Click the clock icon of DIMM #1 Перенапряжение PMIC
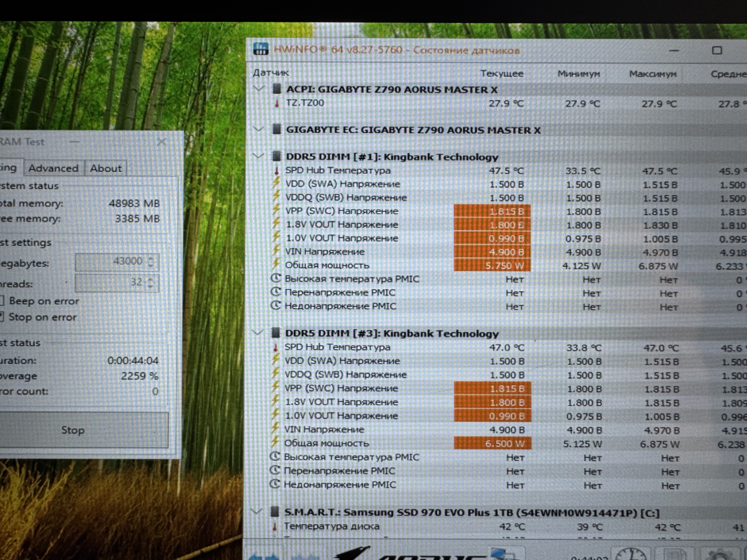 pyautogui.click(x=276, y=292)
